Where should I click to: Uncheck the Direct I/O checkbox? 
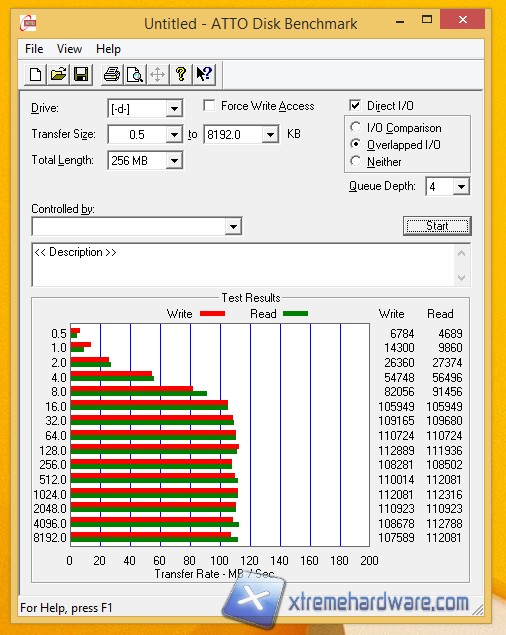(x=355, y=106)
